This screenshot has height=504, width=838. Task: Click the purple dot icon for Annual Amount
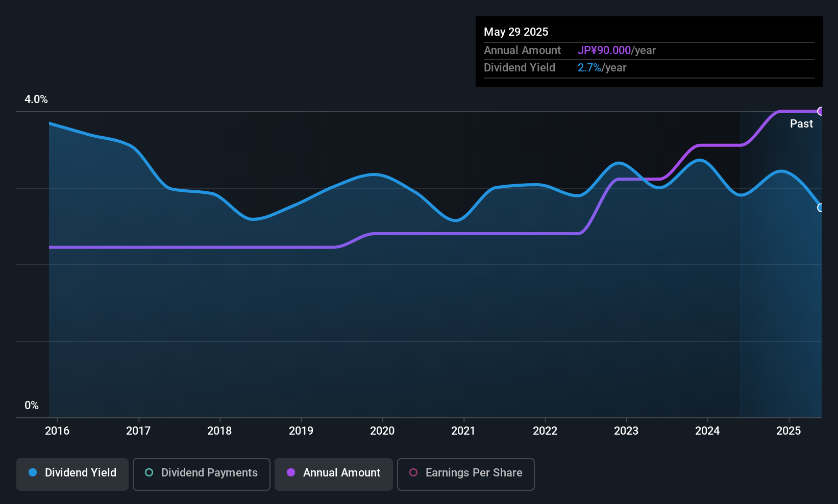pos(291,472)
